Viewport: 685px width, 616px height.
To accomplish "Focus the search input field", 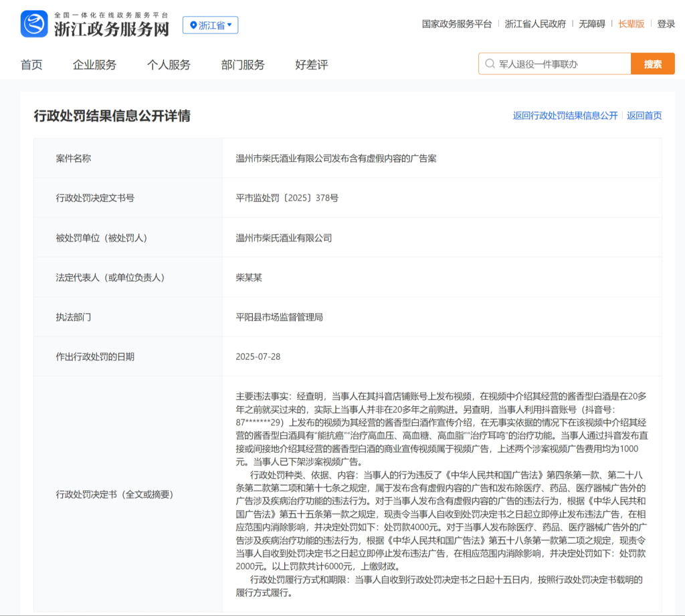I will coord(562,64).
